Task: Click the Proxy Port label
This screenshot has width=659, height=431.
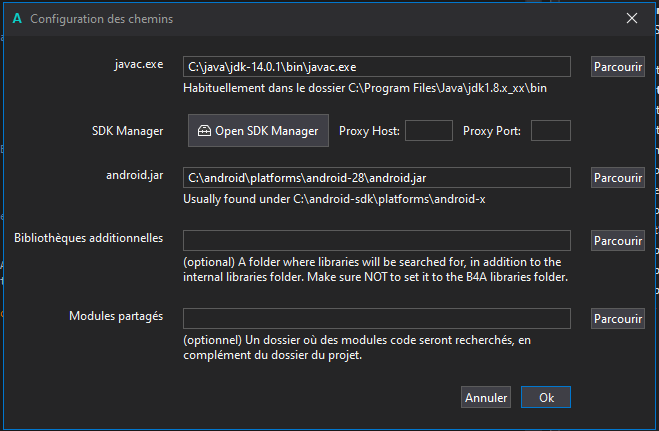Action: (x=492, y=131)
